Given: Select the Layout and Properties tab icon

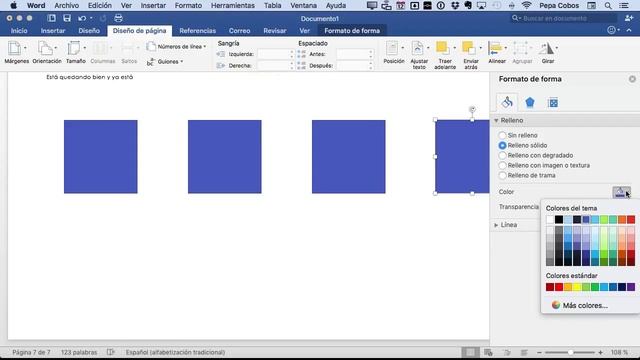Looking at the screenshot, I should (553, 103).
